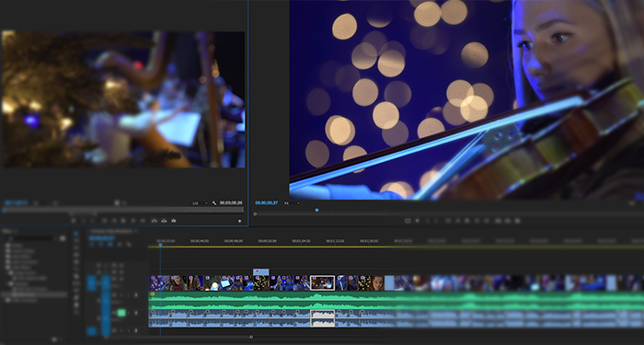Click the timeline ruler playhead handle
This screenshot has height=345, width=644.
tap(160, 245)
